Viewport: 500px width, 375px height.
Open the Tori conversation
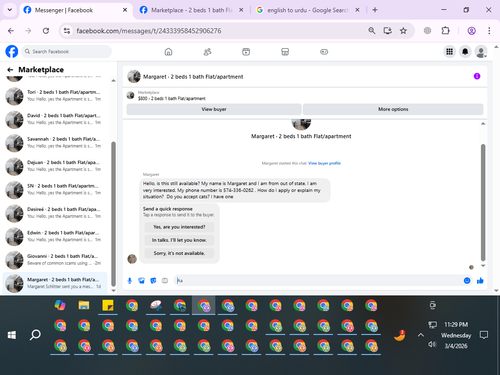(x=55, y=96)
